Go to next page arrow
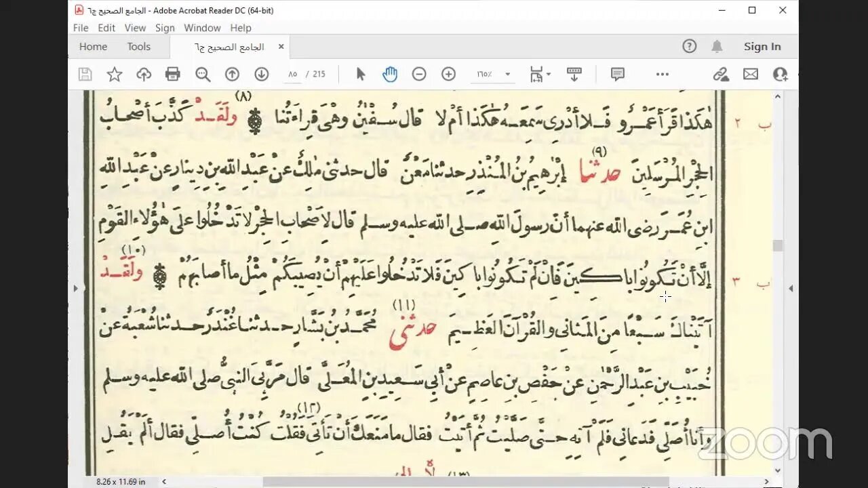868x488 pixels. (x=262, y=75)
